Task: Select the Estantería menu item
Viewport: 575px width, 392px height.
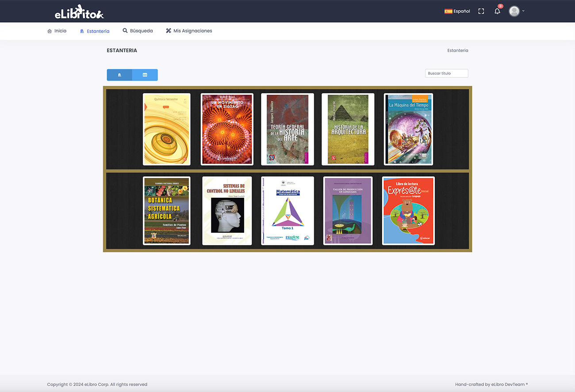Action: click(x=95, y=31)
